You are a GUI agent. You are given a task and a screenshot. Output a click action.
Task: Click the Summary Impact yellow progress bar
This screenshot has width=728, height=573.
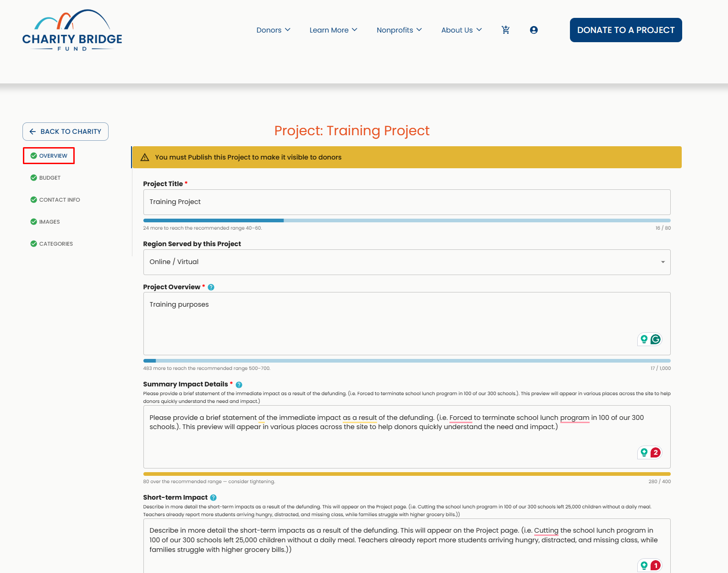[x=407, y=474]
